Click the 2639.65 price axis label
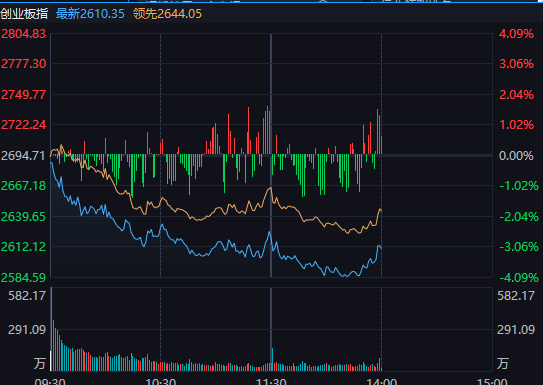543x385 pixels. (x=24, y=217)
